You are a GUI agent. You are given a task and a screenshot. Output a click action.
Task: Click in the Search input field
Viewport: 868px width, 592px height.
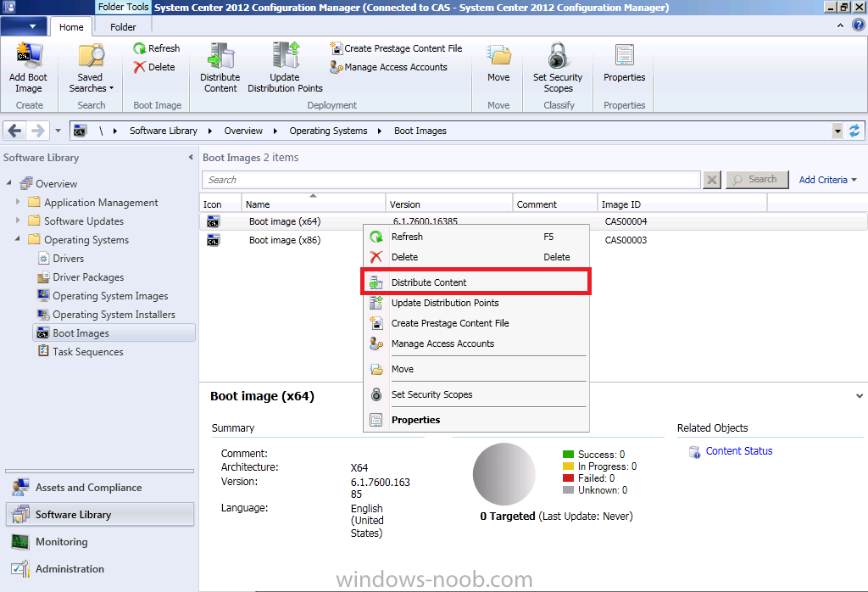click(x=451, y=180)
